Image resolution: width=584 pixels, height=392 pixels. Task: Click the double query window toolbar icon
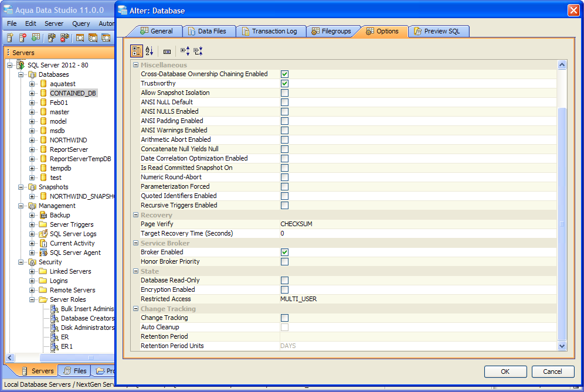point(93,38)
